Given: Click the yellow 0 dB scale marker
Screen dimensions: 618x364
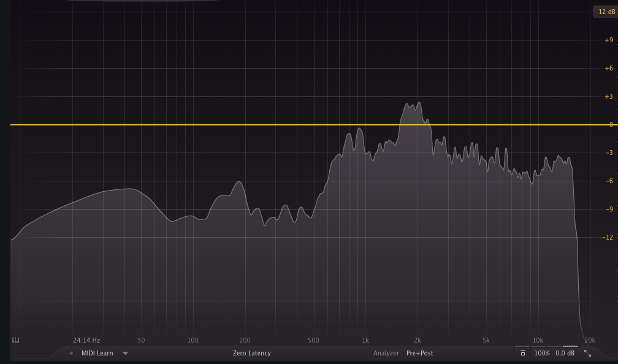Looking at the screenshot, I should (x=610, y=124).
